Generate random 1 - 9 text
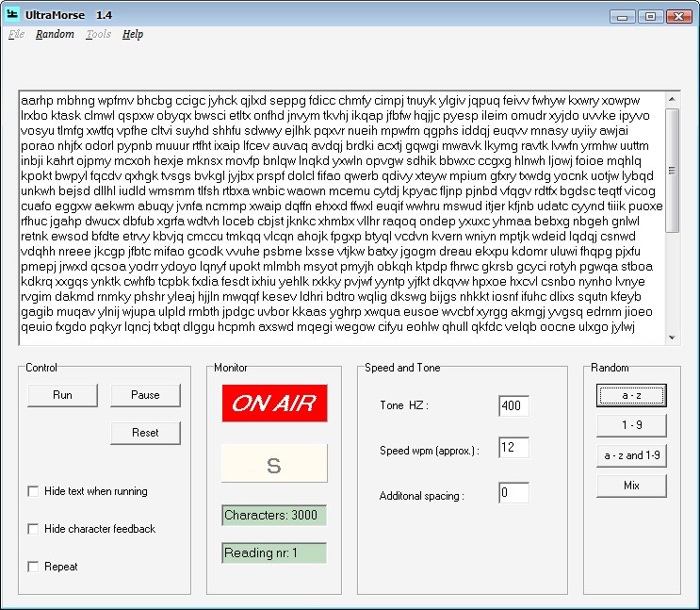This screenshot has width=700, height=610. [632, 425]
